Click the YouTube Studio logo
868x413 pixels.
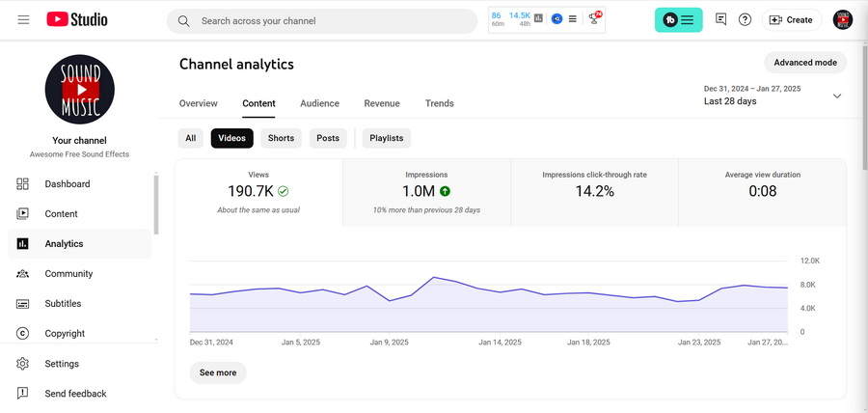click(x=77, y=20)
